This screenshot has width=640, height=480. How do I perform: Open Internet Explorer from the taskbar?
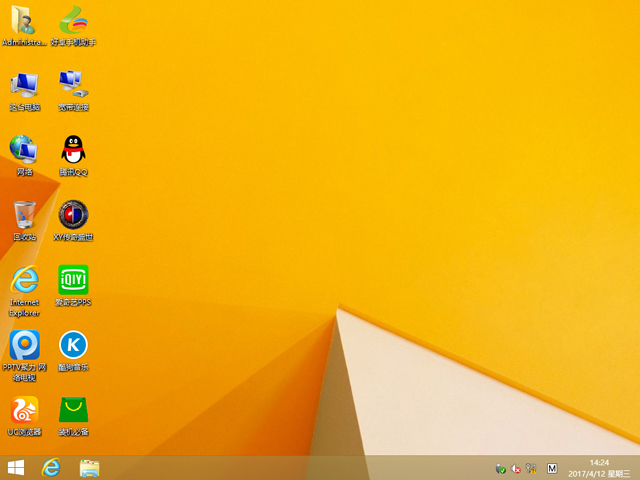pyautogui.click(x=51, y=468)
